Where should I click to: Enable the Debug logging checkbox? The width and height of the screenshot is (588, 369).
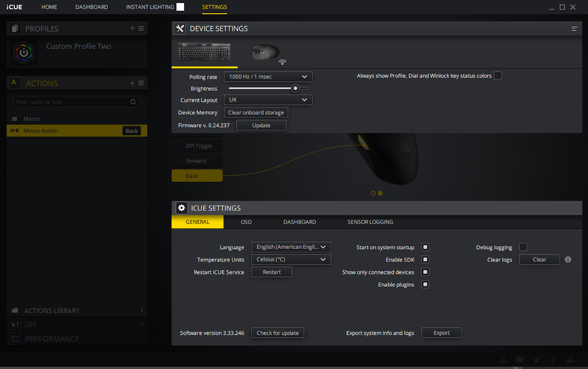pyautogui.click(x=523, y=247)
